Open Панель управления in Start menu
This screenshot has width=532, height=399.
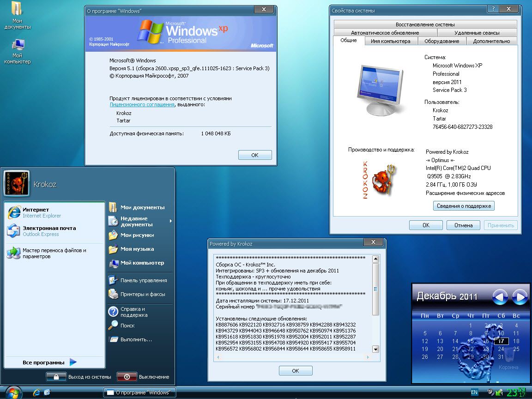[143, 280]
